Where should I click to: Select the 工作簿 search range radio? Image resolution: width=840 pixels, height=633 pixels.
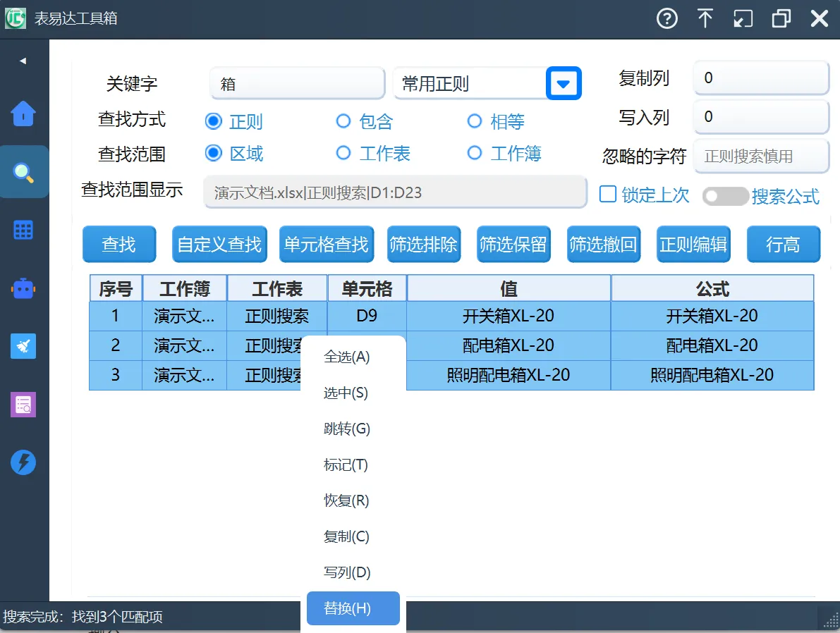(474, 154)
